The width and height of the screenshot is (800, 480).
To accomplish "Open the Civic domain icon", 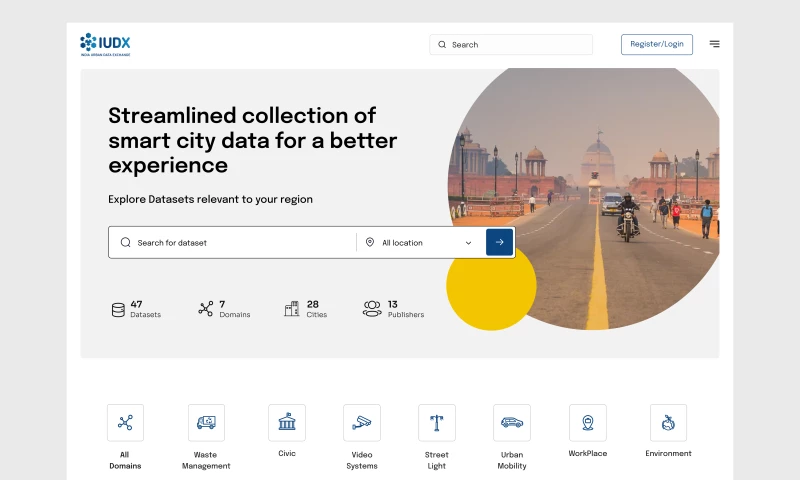I will 287,423.
